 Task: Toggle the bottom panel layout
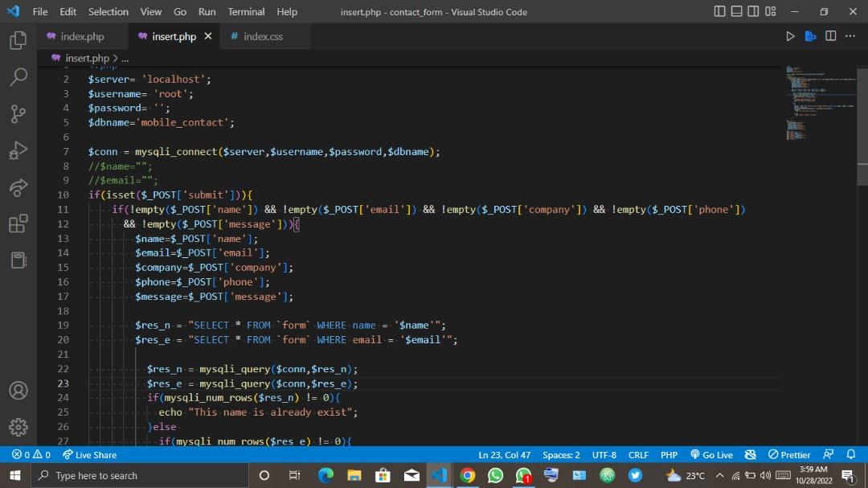736,11
